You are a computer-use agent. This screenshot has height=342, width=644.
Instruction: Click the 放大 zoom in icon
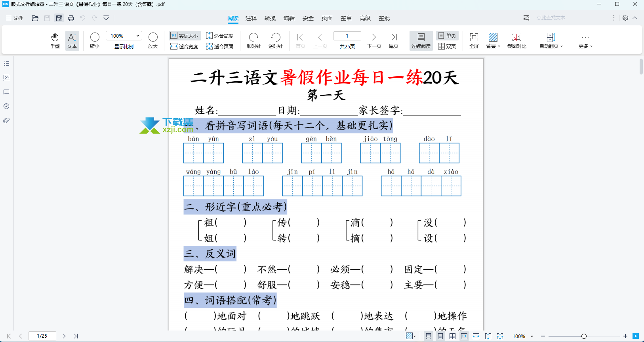tap(153, 40)
